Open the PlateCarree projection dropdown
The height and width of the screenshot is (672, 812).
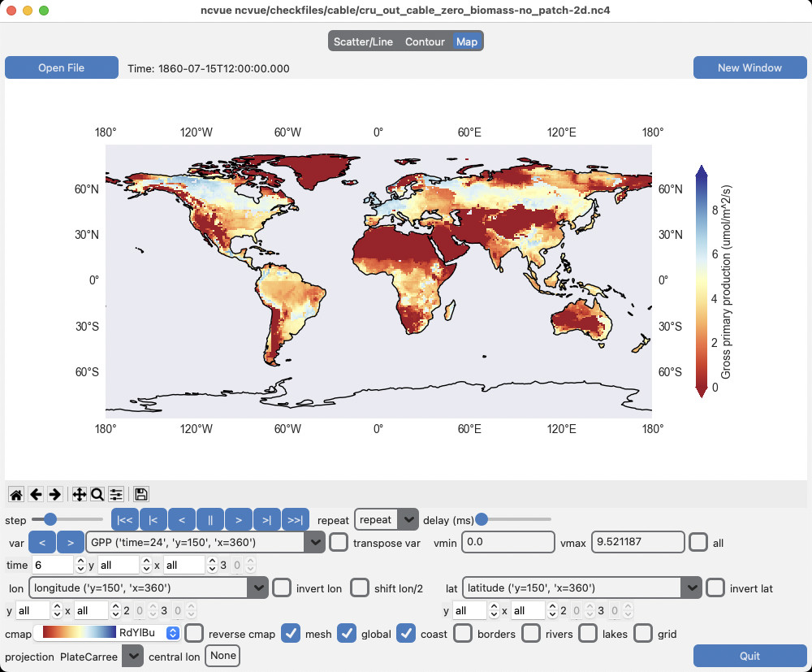133,656
